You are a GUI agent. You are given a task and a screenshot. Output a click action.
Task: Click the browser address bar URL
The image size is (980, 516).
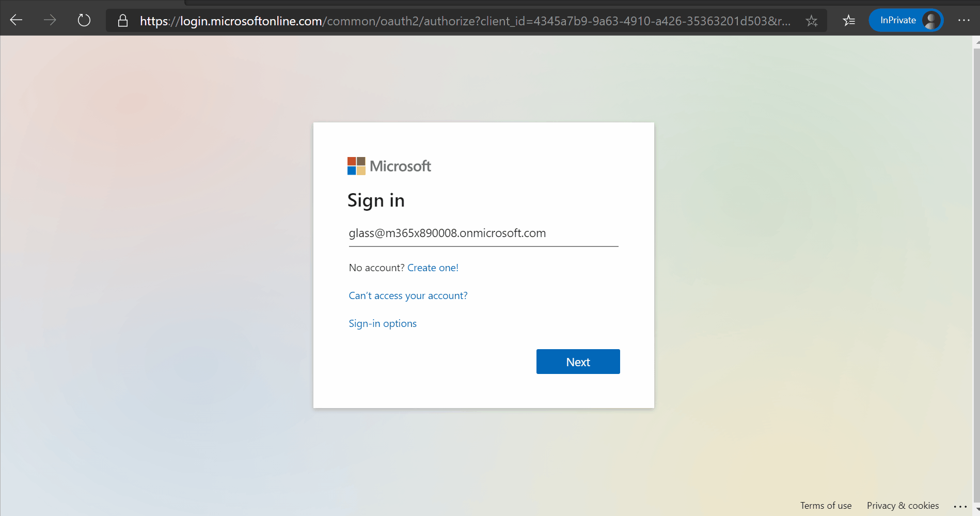point(465,21)
